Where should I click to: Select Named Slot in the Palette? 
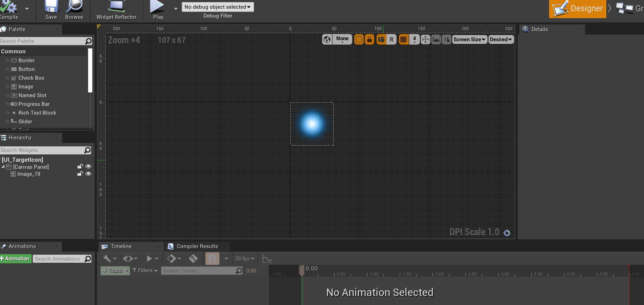[x=32, y=95]
